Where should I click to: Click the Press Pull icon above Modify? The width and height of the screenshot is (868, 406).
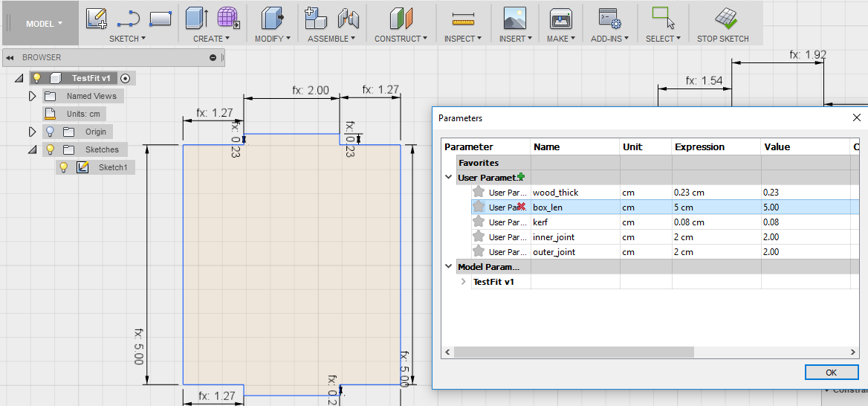pyautogui.click(x=273, y=18)
